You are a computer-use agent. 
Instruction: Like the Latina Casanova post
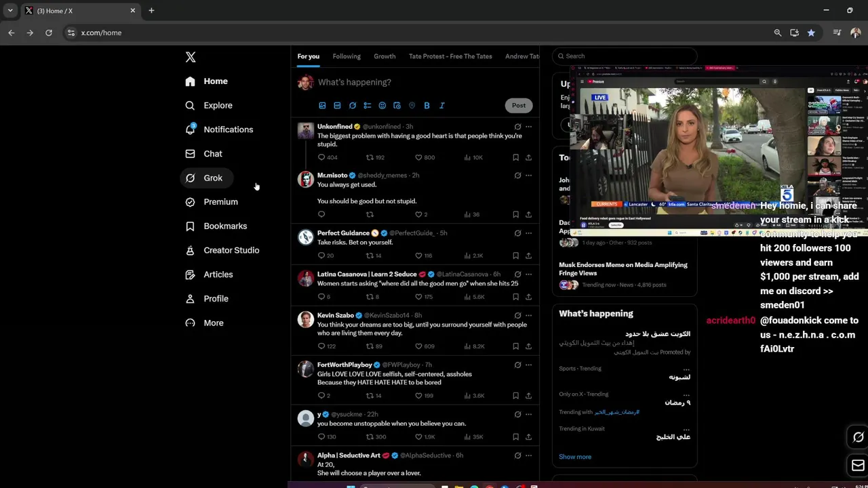418,297
